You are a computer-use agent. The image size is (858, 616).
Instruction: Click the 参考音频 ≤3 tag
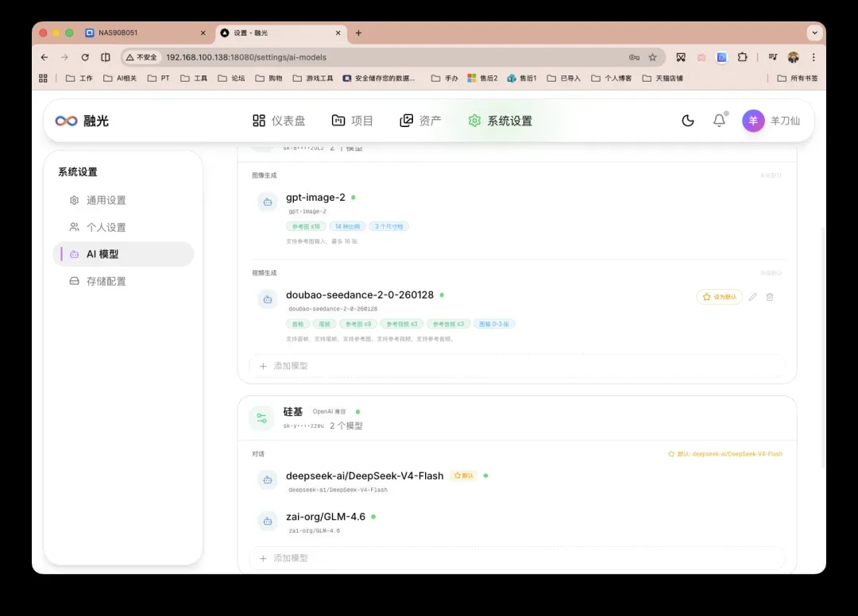click(448, 324)
